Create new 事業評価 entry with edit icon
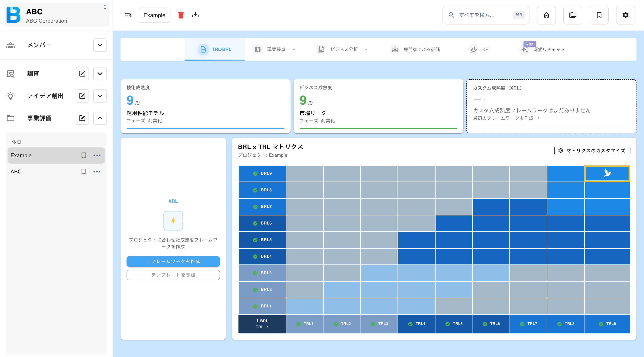 (x=82, y=118)
